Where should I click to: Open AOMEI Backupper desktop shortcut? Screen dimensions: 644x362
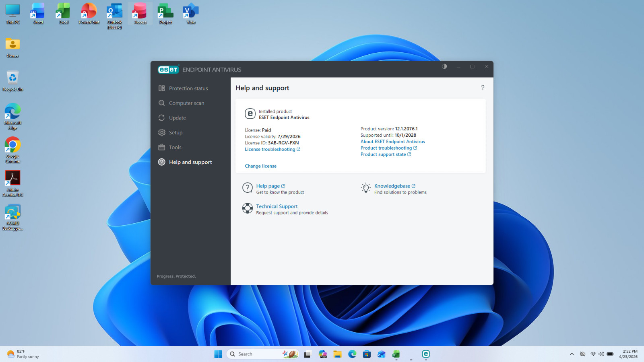(12, 217)
